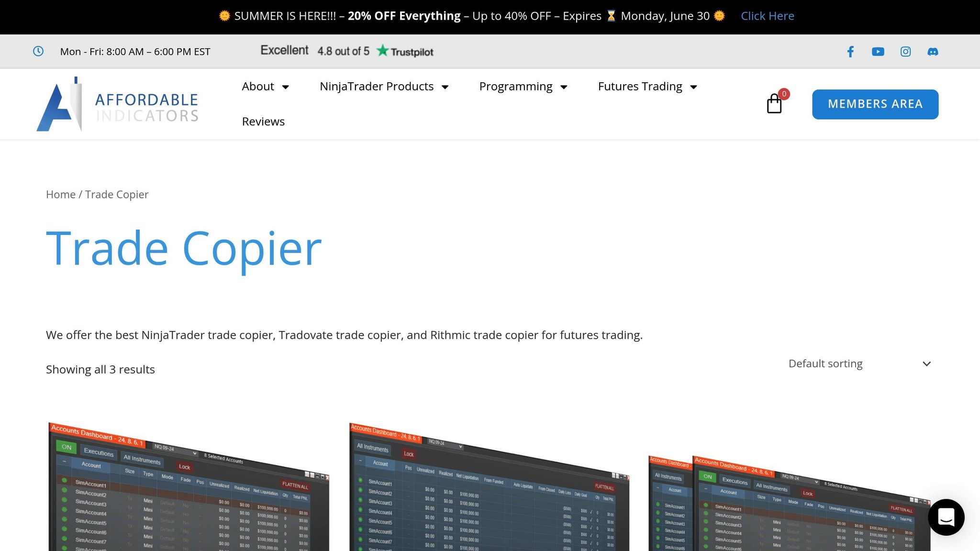Click the Affordable Indicators logo

(x=118, y=104)
